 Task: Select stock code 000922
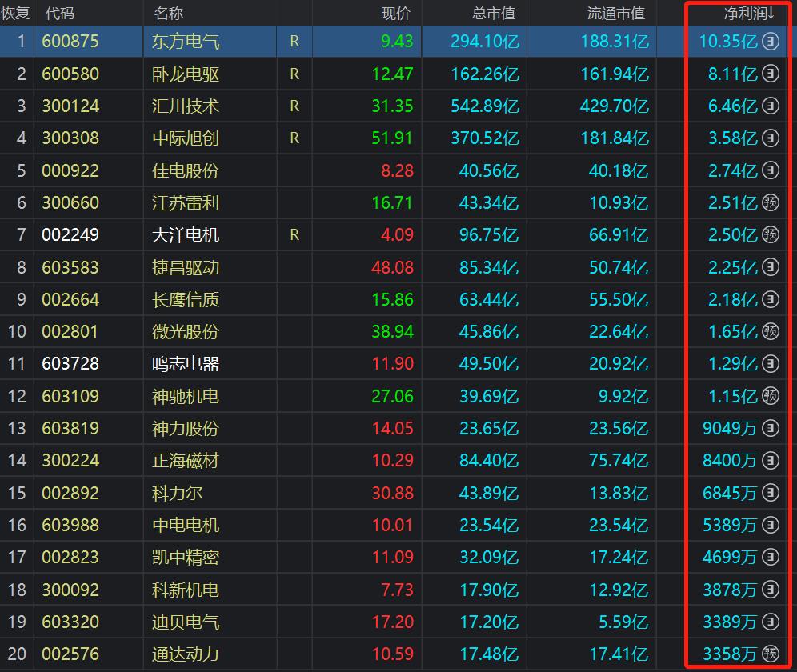pos(70,170)
